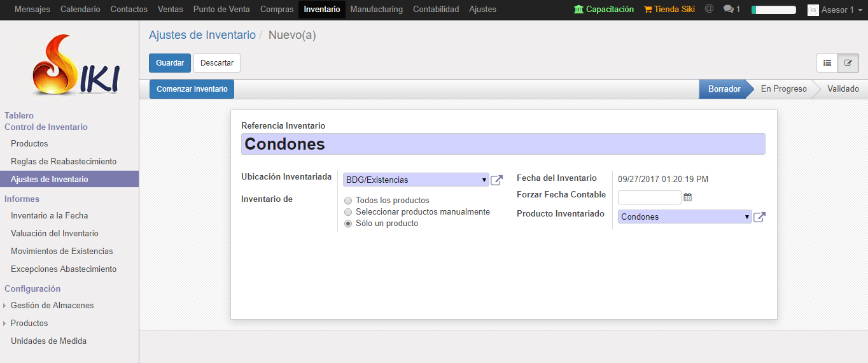Open the Contabilidad menu
The height and width of the screenshot is (363, 868).
[x=436, y=10]
